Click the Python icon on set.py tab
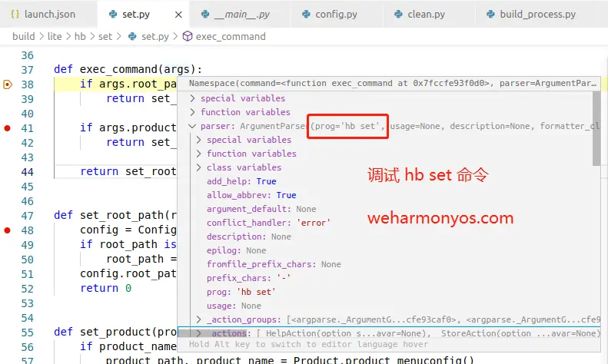 (x=113, y=15)
